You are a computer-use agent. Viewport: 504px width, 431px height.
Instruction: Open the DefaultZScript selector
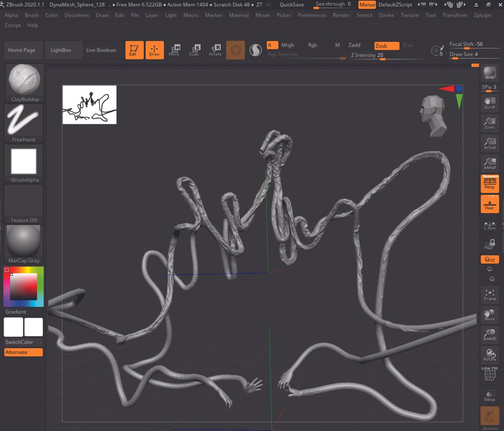point(394,5)
